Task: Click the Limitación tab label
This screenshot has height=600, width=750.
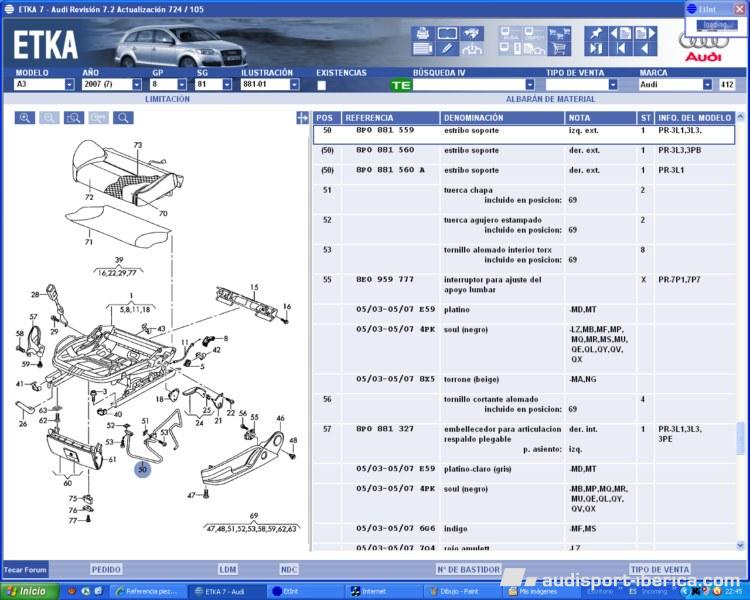Action: click(167, 99)
